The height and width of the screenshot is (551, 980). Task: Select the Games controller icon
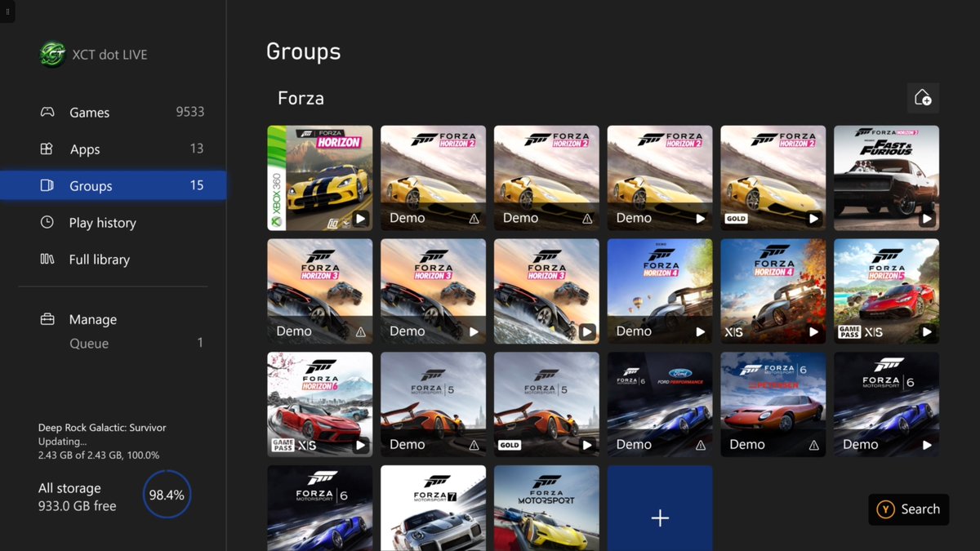[47, 112]
